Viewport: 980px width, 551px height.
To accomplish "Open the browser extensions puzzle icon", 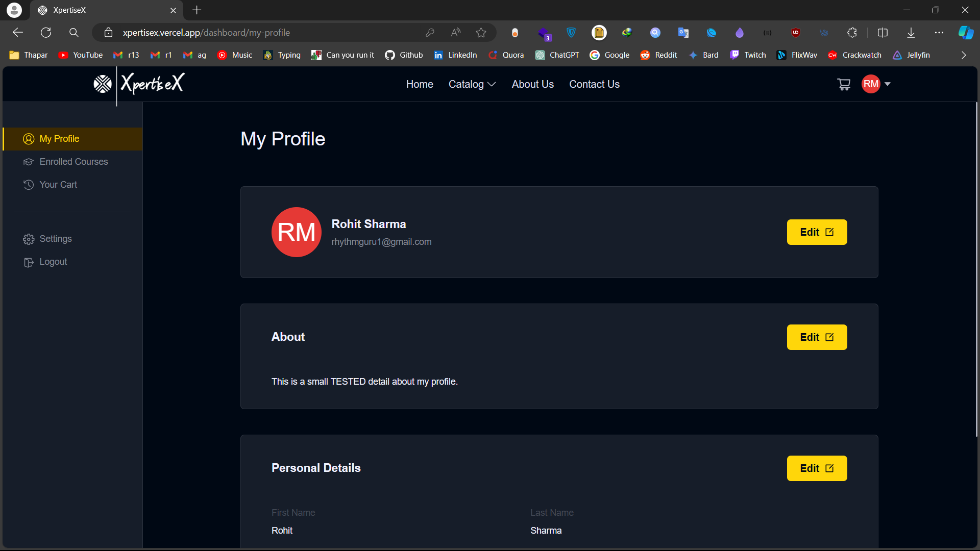I will click(852, 33).
